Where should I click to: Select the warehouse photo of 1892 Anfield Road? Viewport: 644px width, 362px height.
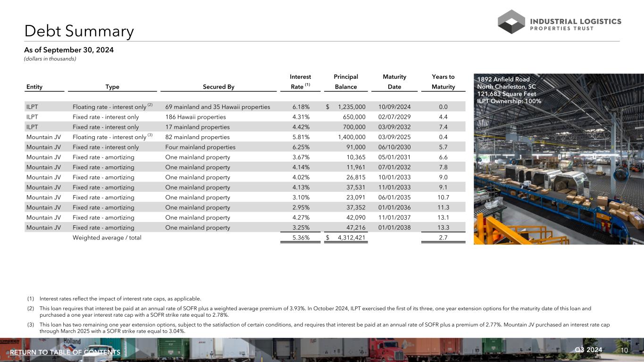[559, 159]
